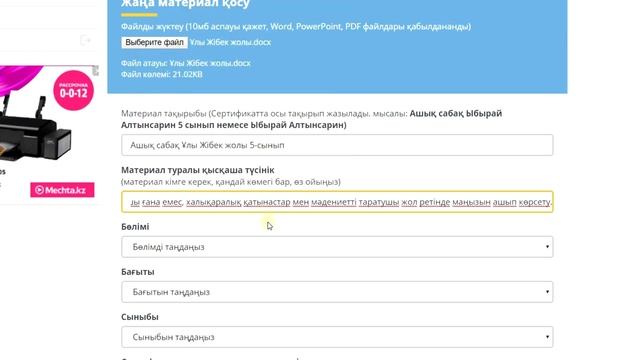The height and width of the screenshot is (360, 640).
Task: Click the 'Выберите файл' file chooser button
Action: point(154,42)
